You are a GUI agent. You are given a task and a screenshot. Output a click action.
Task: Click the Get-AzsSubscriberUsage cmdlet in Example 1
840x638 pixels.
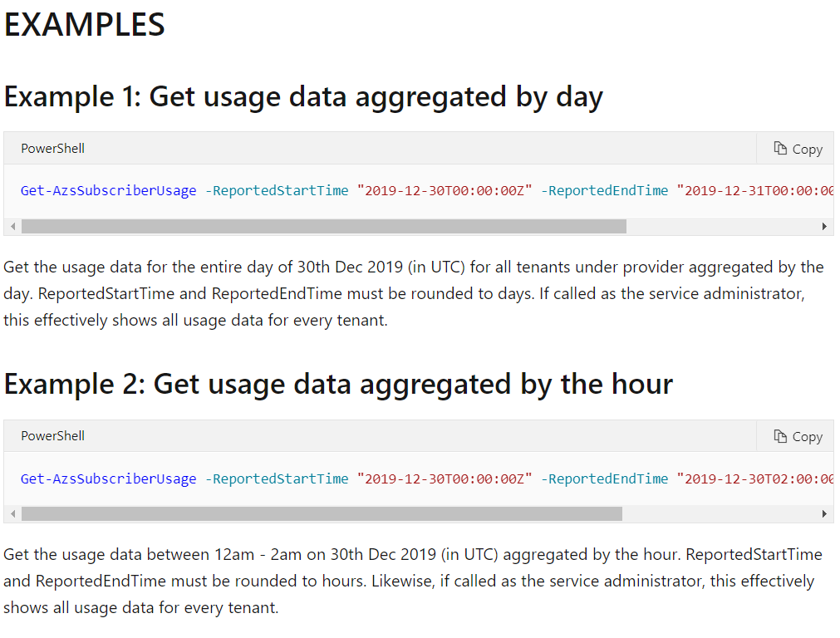tap(108, 190)
